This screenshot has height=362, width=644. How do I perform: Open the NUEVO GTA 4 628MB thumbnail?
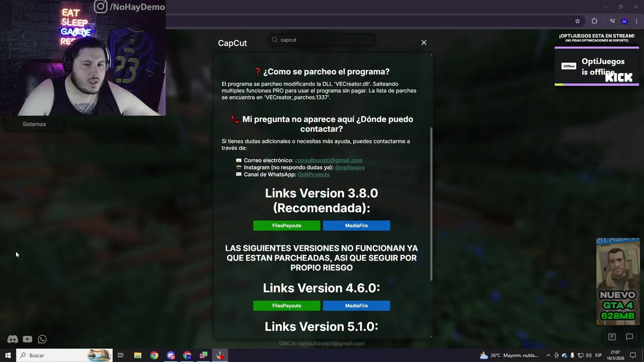[618, 282]
